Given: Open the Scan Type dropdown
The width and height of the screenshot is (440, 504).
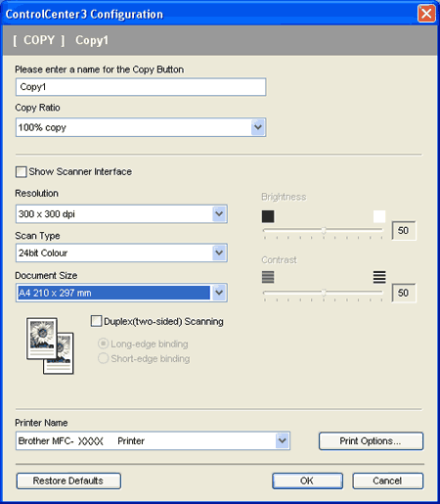Looking at the screenshot, I should coord(219,252).
